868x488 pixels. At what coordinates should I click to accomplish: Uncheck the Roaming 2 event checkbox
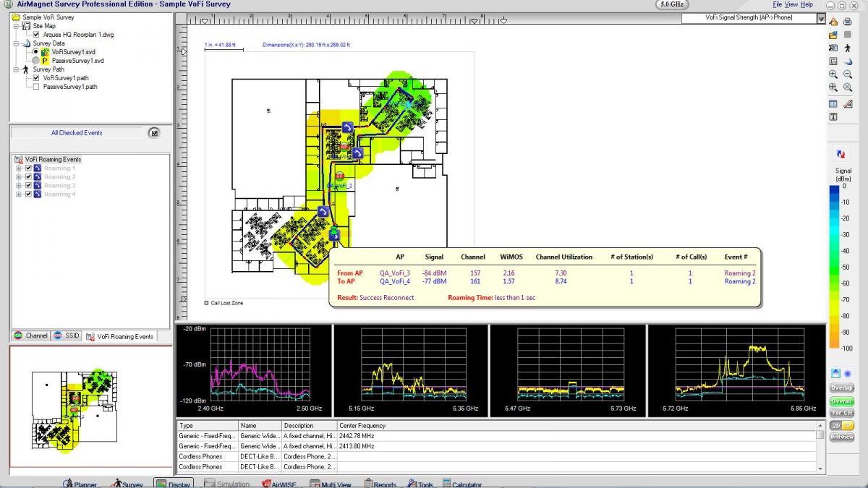(28, 176)
